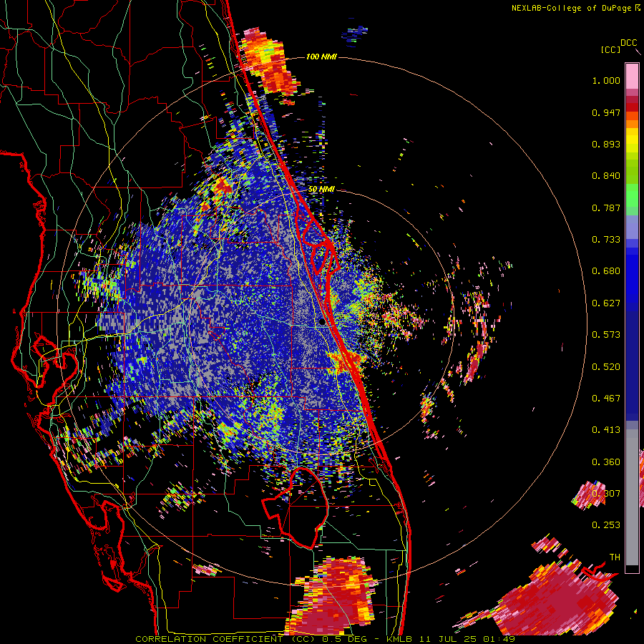644x644 pixels.
Task: Click the 100 NMI range ring label
Action: pos(321,57)
